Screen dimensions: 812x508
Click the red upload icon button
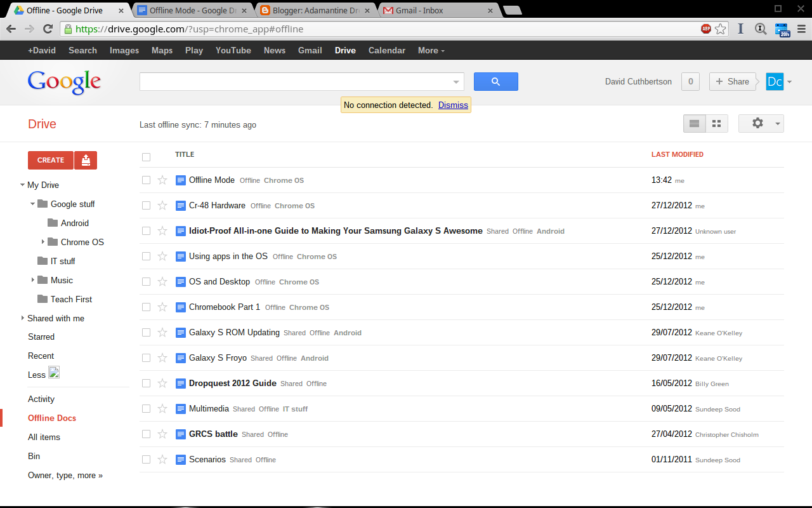pos(86,160)
